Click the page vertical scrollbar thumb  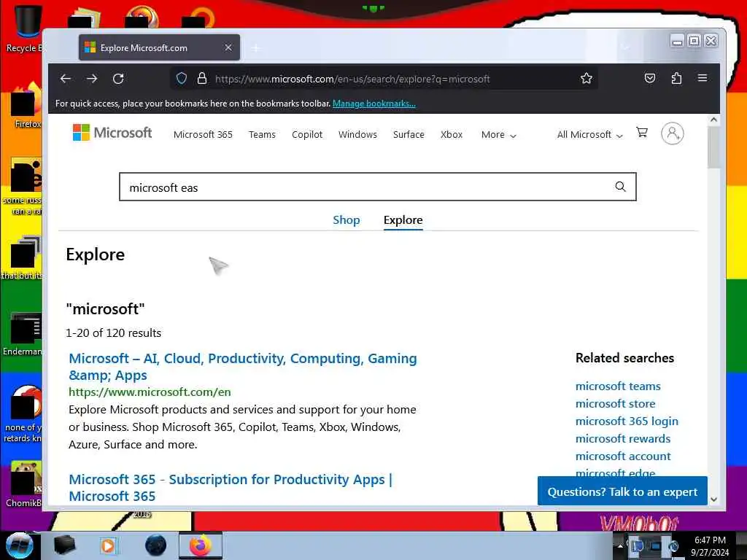pyautogui.click(x=713, y=147)
